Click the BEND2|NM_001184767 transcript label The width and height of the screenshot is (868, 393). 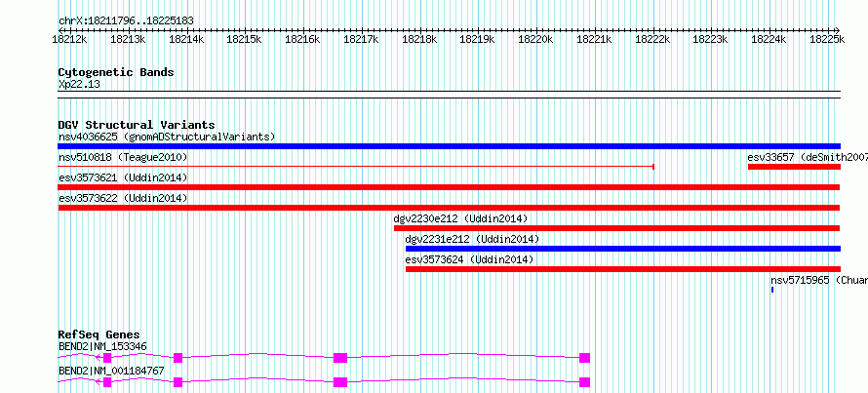[111, 371]
